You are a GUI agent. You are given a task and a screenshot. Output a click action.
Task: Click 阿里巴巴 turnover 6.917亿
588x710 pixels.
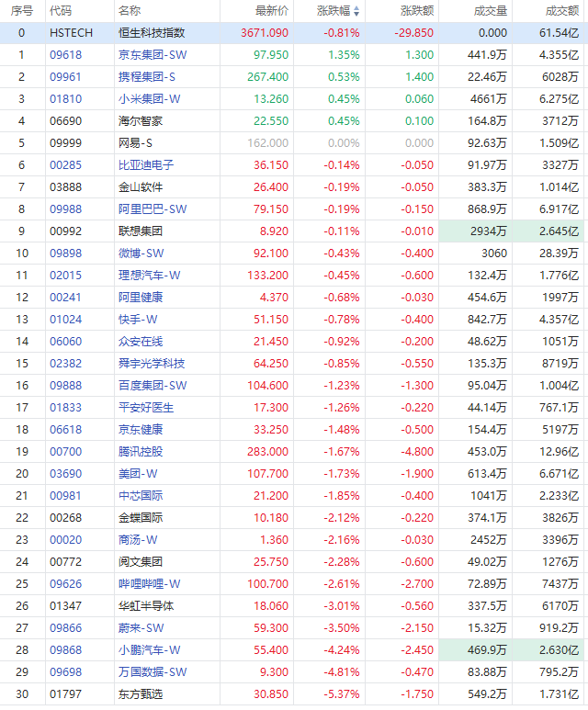click(559, 209)
